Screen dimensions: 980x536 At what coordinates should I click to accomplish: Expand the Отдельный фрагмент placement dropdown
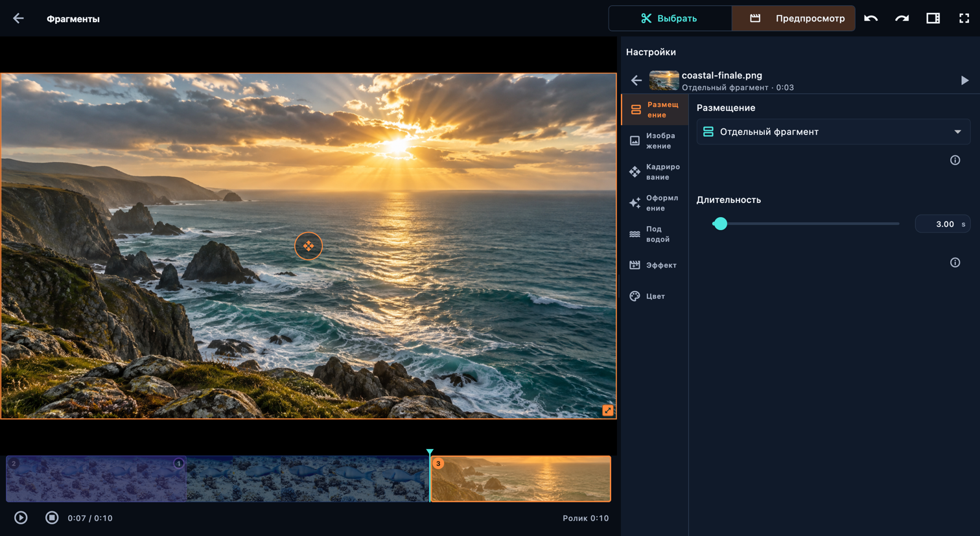pyautogui.click(x=833, y=132)
